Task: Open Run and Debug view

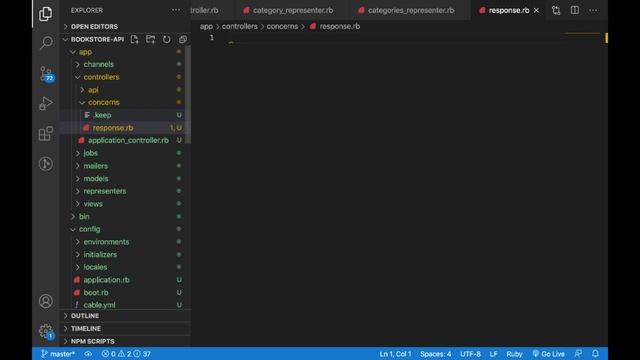Action: [46, 103]
